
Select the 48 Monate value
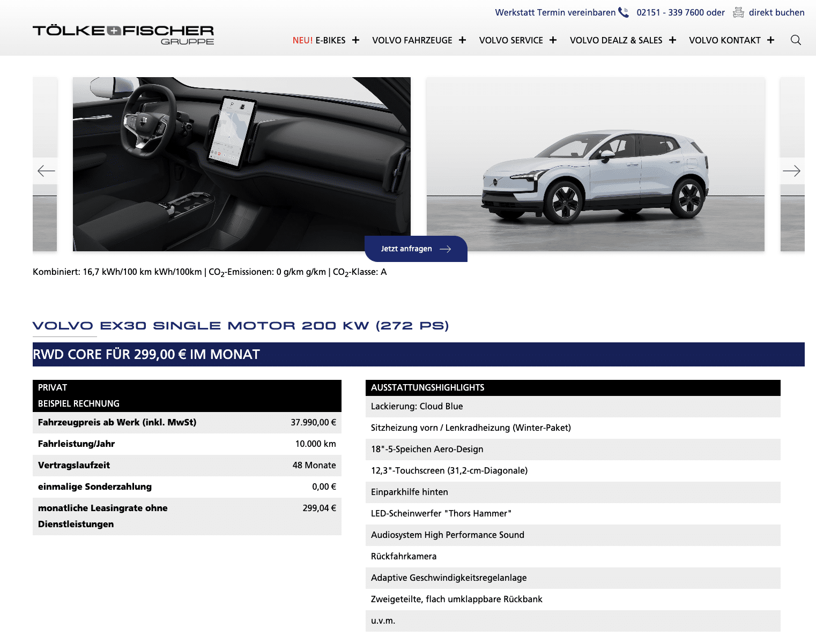click(314, 465)
